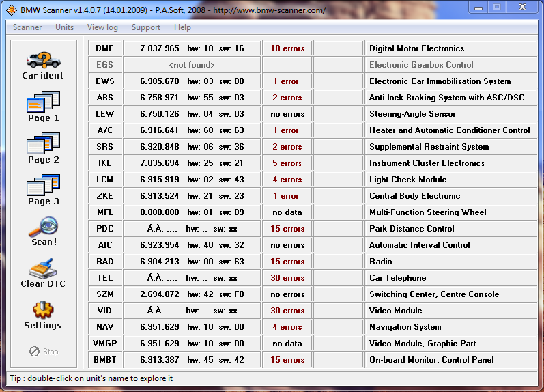The width and height of the screenshot is (544, 392).
Task: Click 'Anti-lock Braking System with ASC/DSC'
Action: [447, 98]
